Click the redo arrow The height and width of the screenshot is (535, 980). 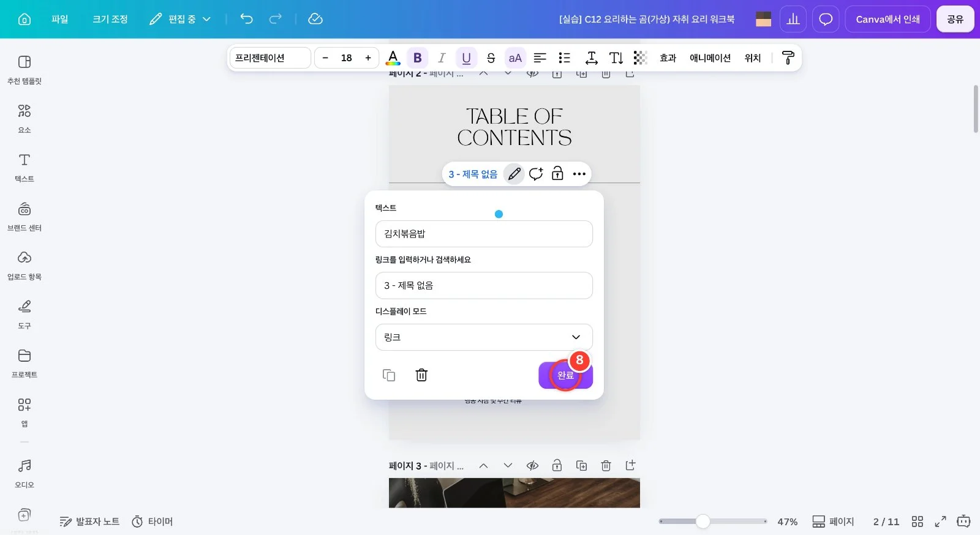pyautogui.click(x=276, y=19)
